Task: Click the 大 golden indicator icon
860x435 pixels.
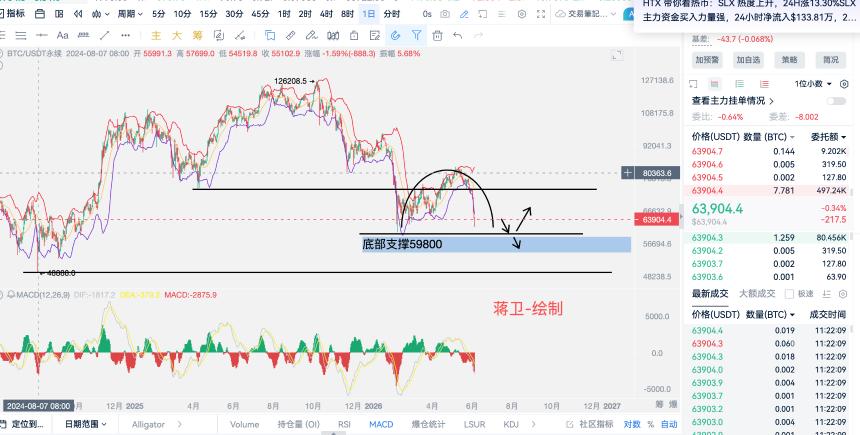Action: point(177,36)
